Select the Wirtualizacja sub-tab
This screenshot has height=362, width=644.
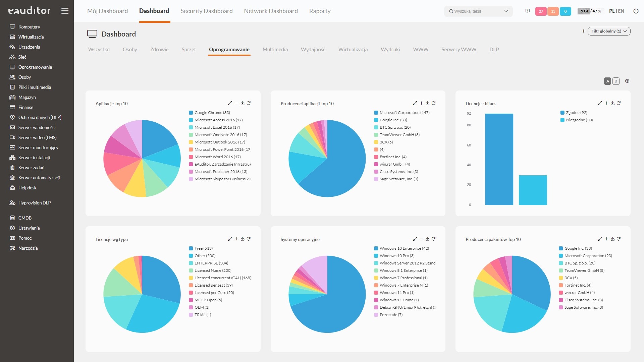[353, 50]
